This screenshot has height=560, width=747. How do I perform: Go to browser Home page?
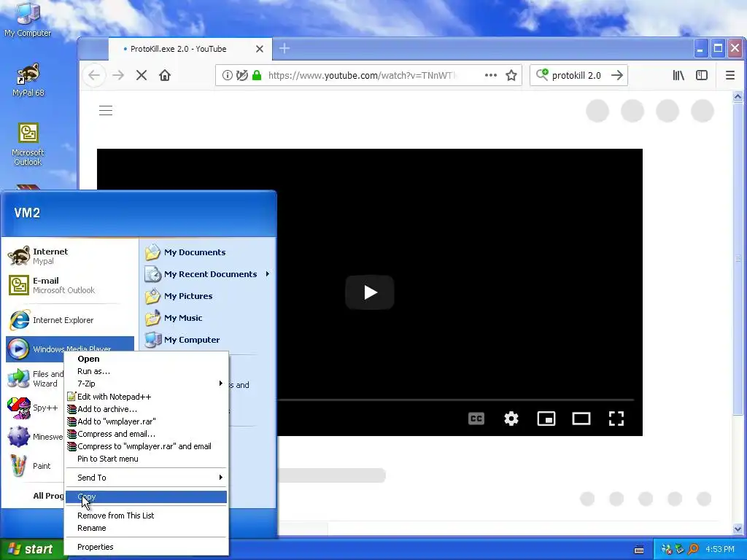click(x=165, y=75)
